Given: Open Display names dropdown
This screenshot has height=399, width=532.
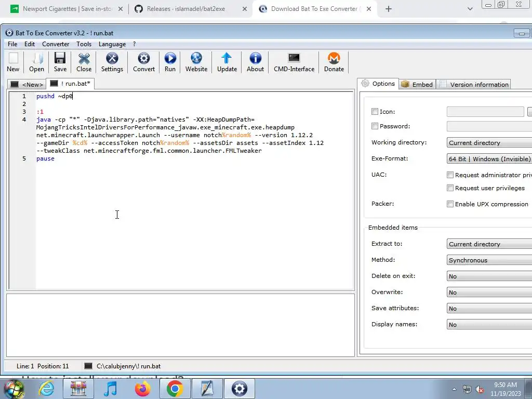Looking at the screenshot, I should 489,324.
